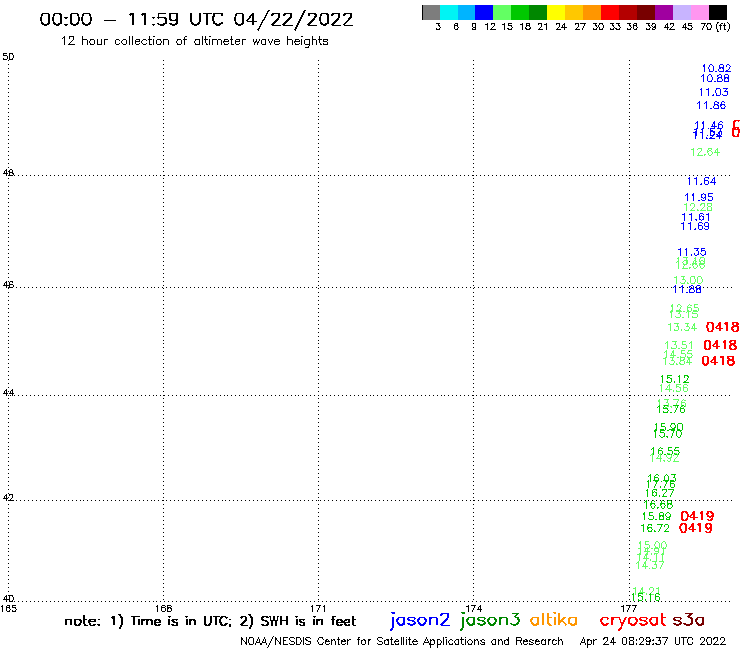The width and height of the screenshot is (740, 650).
Task: Click the latitude 48 axis label
Action: coord(8,173)
